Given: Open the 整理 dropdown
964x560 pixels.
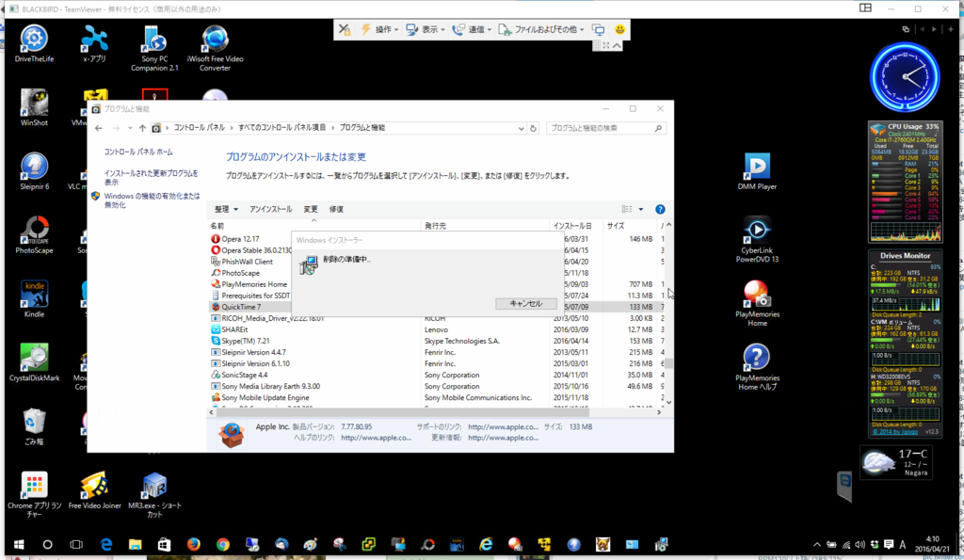Looking at the screenshot, I should coord(226,210).
